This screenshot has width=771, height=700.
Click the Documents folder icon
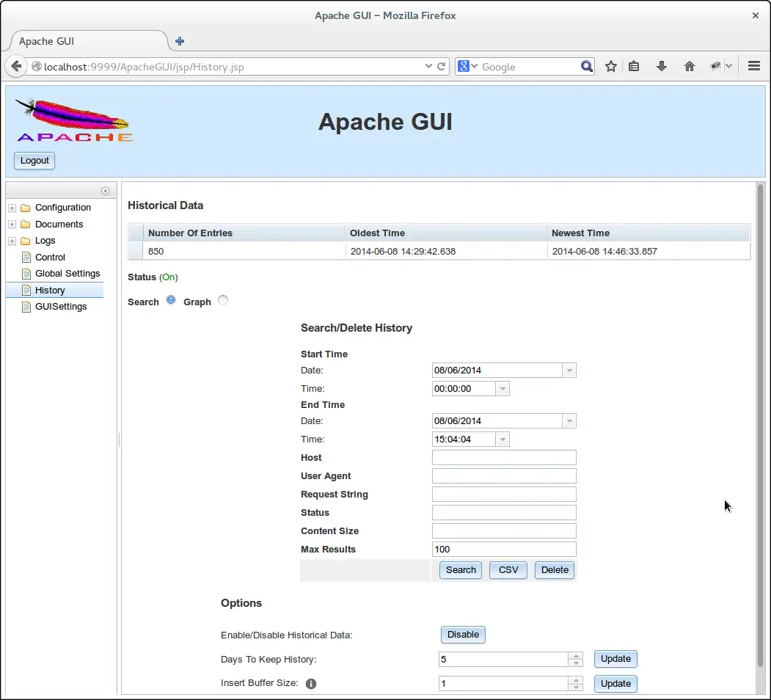26,225
